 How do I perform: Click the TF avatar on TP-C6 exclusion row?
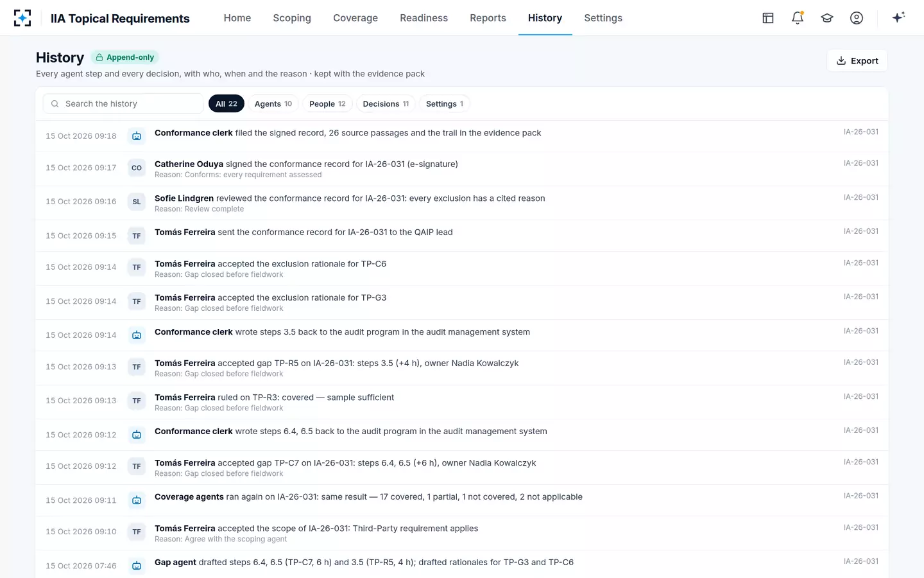tap(137, 267)
